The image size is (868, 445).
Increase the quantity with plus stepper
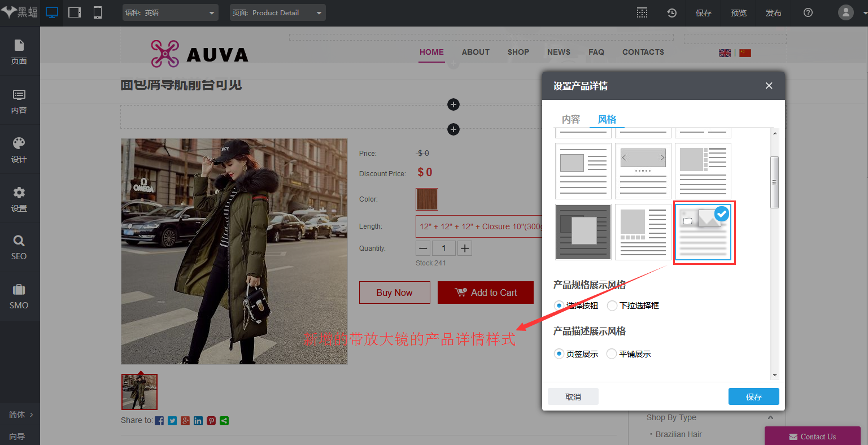click(464, 248)
